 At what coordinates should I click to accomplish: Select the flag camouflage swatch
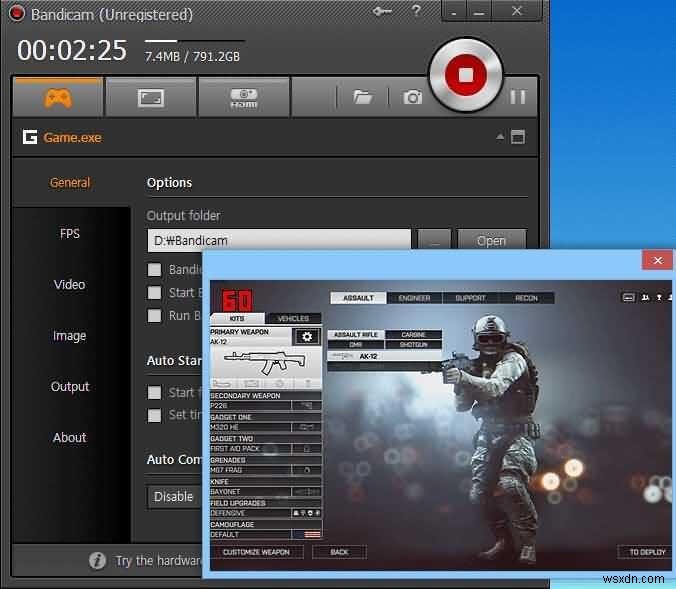point(307,535)
